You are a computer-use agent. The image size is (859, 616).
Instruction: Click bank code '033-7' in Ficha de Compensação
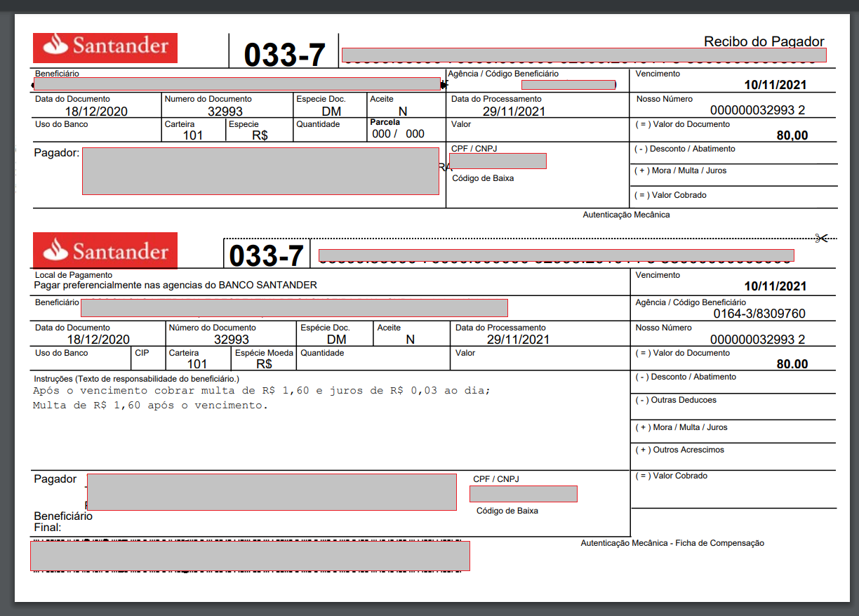267,255
